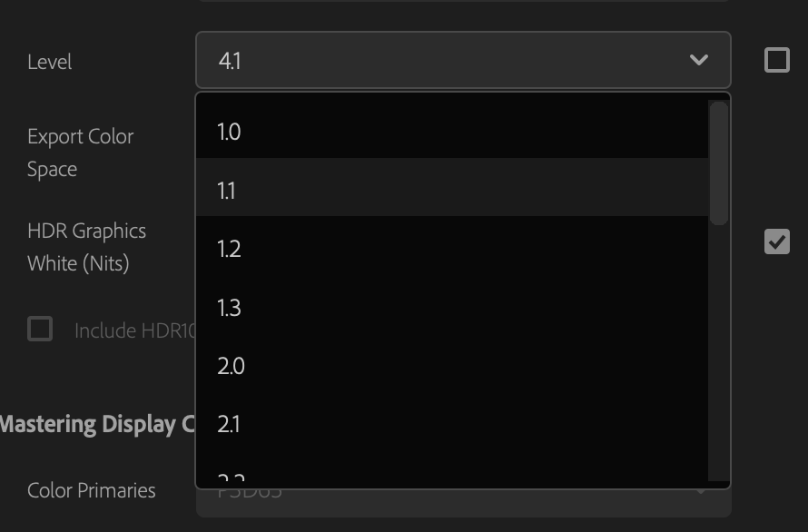
Task: Choose level 2.0 from the dropdown
Action: click(x=451, y=366)
